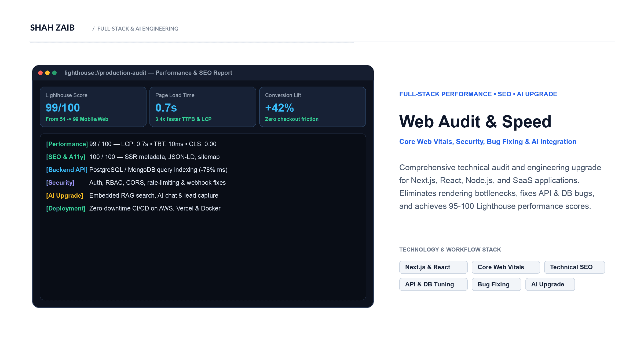
Task: Click the [Security] log label
Action: (x=60, y=183)
